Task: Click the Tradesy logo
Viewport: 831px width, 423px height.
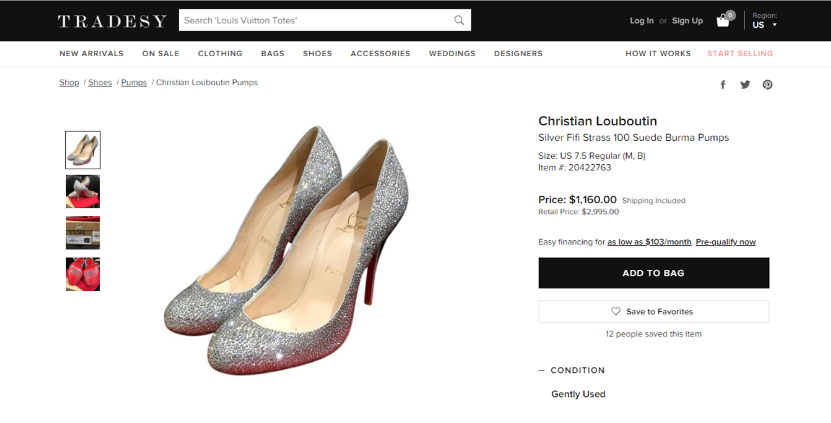Action: coord(112,21)
